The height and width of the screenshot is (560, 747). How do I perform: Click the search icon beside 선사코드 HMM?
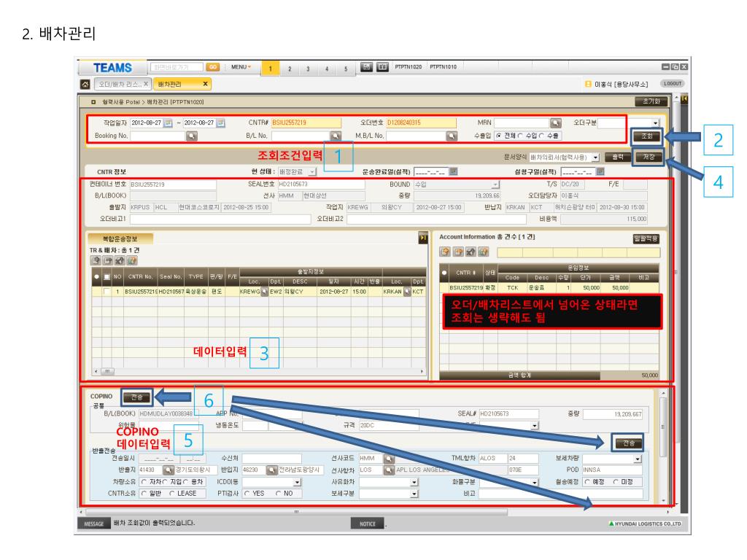pyautogui.click(x=390, y=459)
